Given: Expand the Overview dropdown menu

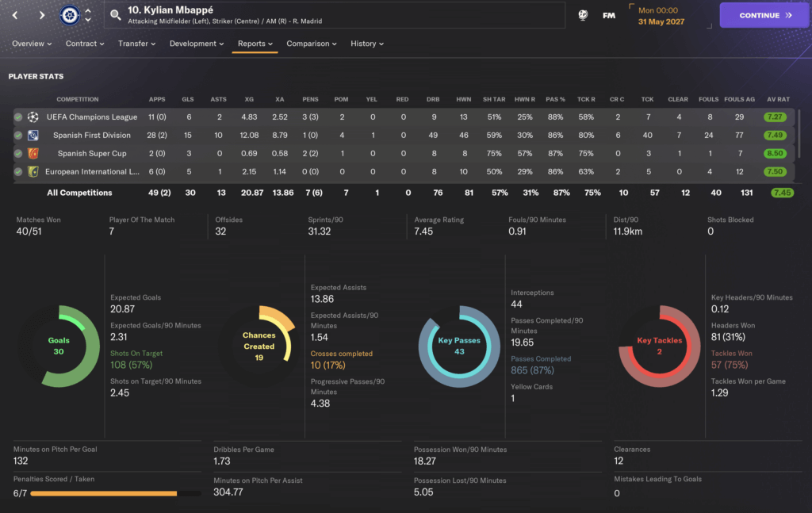Looking at the screenshot, I should [32, 44].
